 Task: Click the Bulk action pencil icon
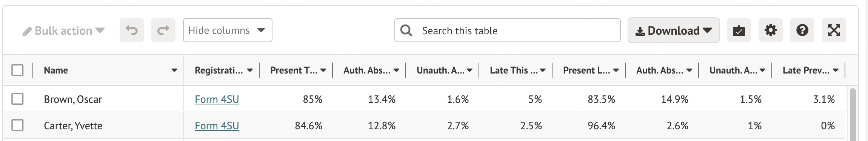(27, 31)
